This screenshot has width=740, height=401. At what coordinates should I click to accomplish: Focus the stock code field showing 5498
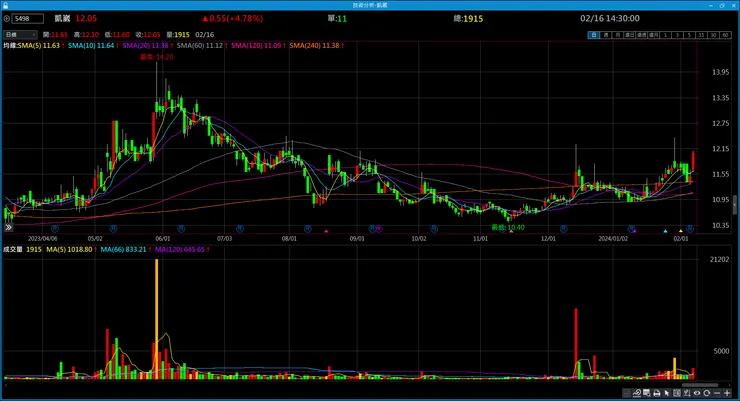pos(27,19)
